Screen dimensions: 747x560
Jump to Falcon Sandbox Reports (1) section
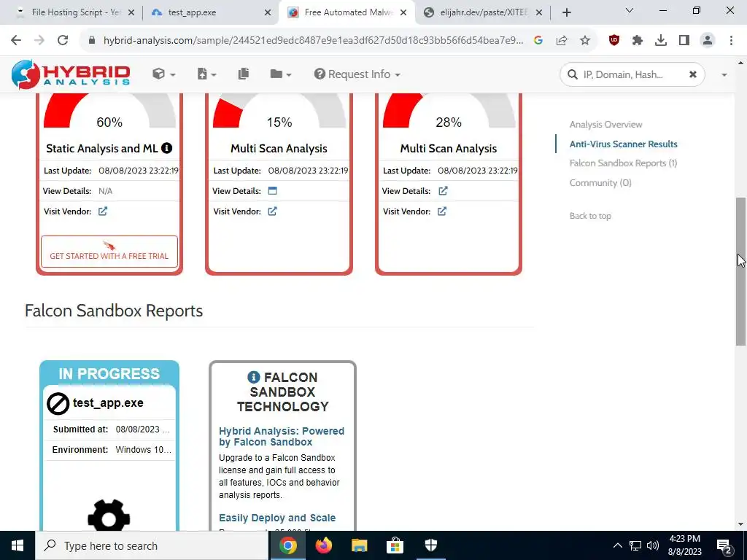[623, 163]
